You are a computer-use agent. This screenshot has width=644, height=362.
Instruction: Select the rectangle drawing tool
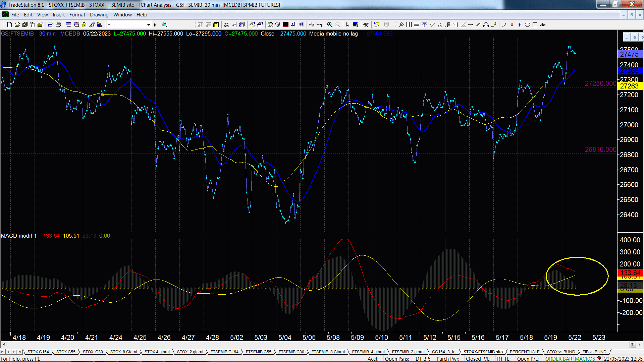535,25
